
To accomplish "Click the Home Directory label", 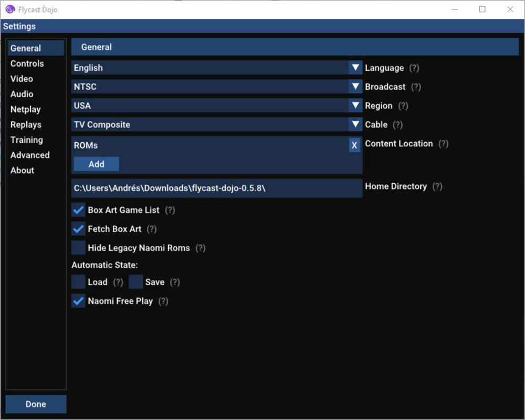I will (x=396, y=186).
